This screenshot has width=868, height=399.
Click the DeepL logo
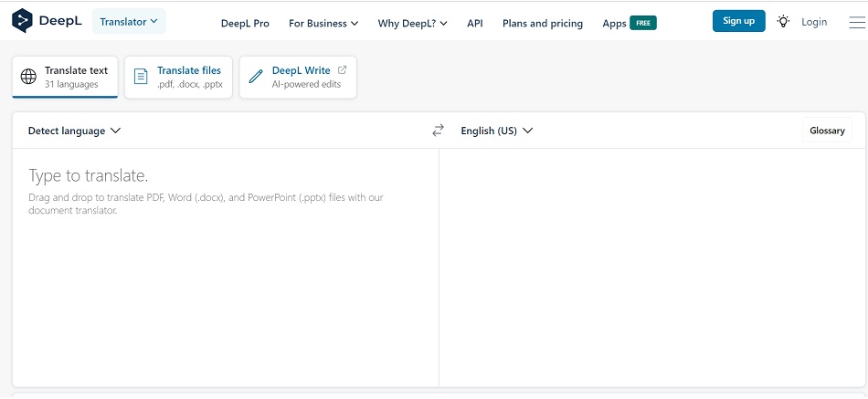47,21
